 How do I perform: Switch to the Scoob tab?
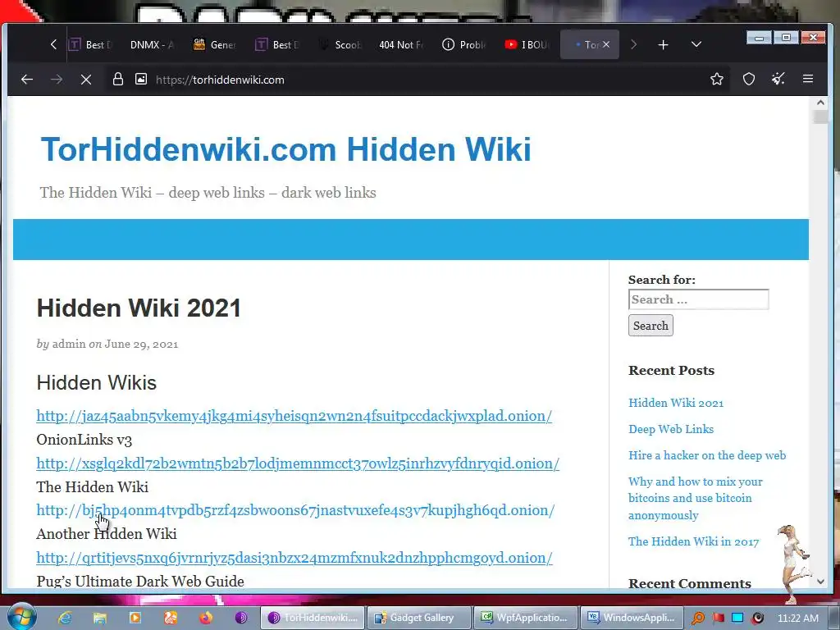pyautogui.click(x=340, y=44)
